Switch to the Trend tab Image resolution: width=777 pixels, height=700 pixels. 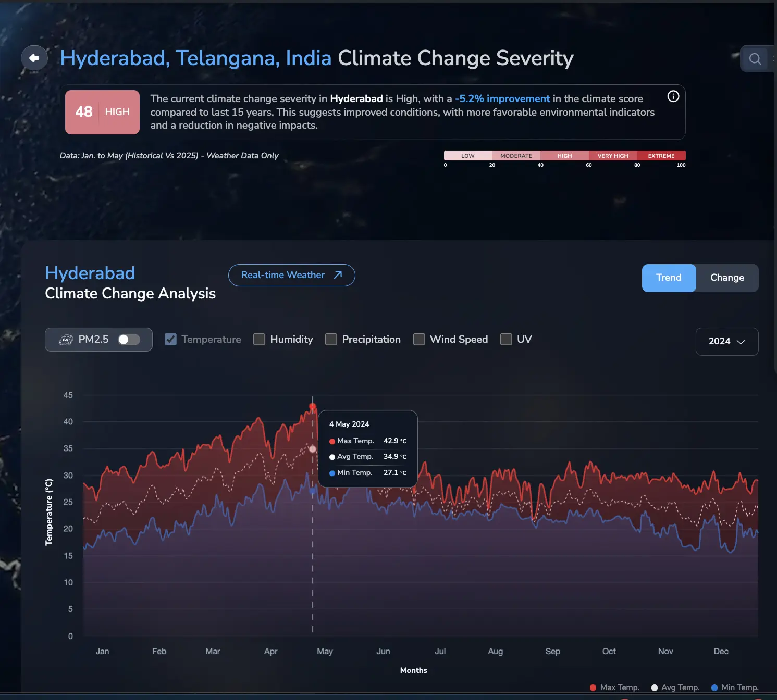tap(669, 278)
